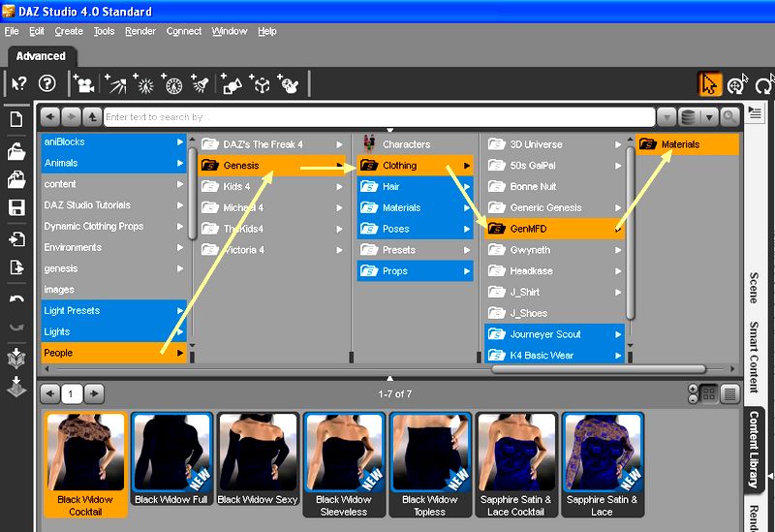Open the Window menu

(x=230, y=31)
